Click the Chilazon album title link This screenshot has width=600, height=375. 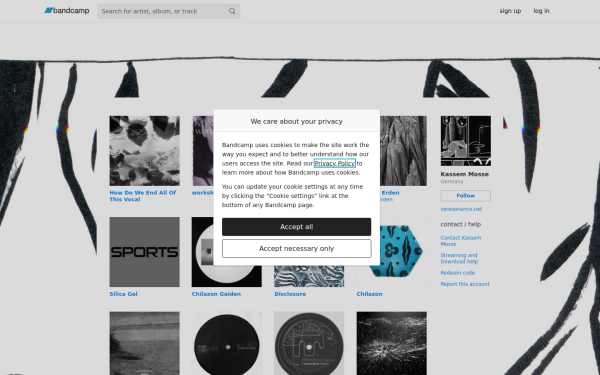(369, 294)
